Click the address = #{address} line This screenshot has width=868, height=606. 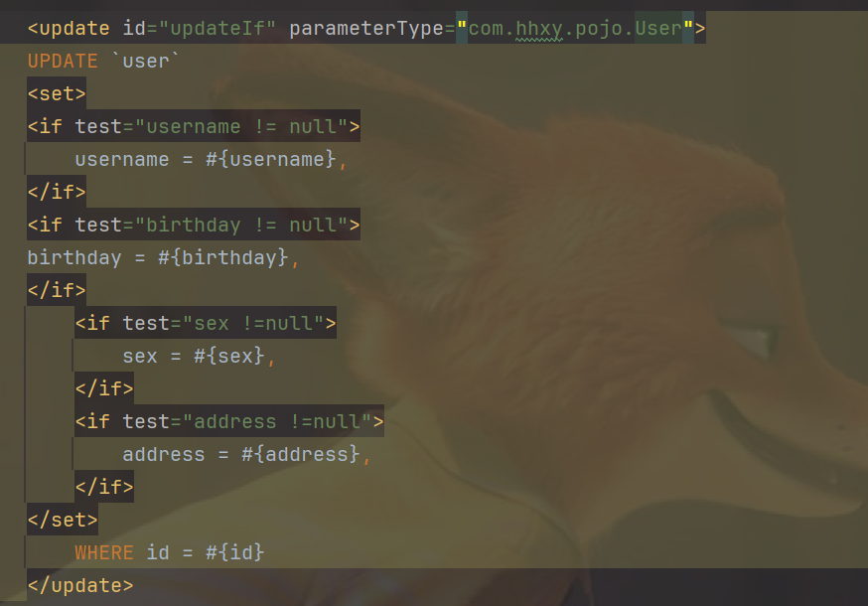click(246, 454)
